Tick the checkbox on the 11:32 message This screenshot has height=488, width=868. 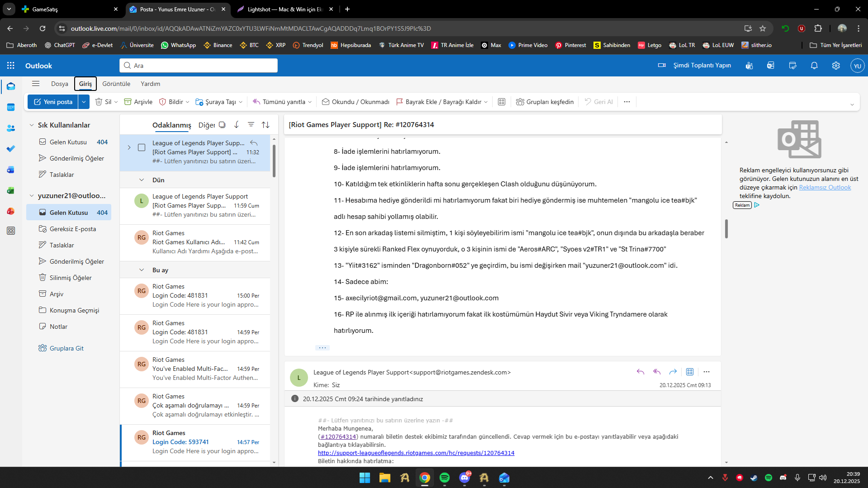(x=142, y=147)
